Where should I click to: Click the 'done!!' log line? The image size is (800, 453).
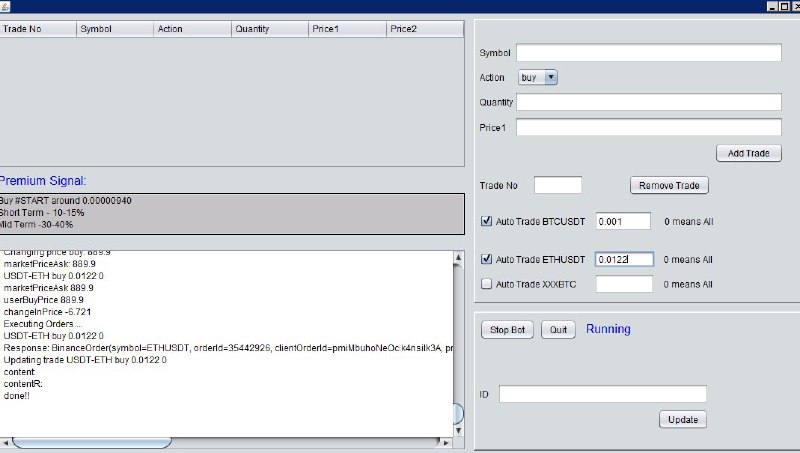pyautogui.click(x=16, y=395)
